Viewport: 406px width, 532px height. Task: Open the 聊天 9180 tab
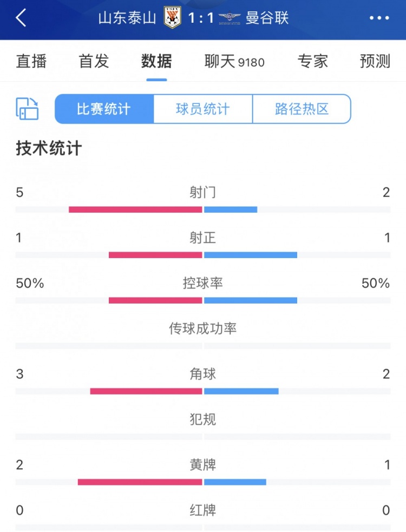click(x=234, y=61)
